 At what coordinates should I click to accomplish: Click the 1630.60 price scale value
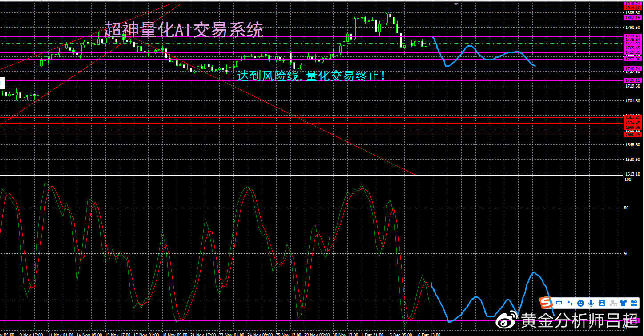[632, 159]
